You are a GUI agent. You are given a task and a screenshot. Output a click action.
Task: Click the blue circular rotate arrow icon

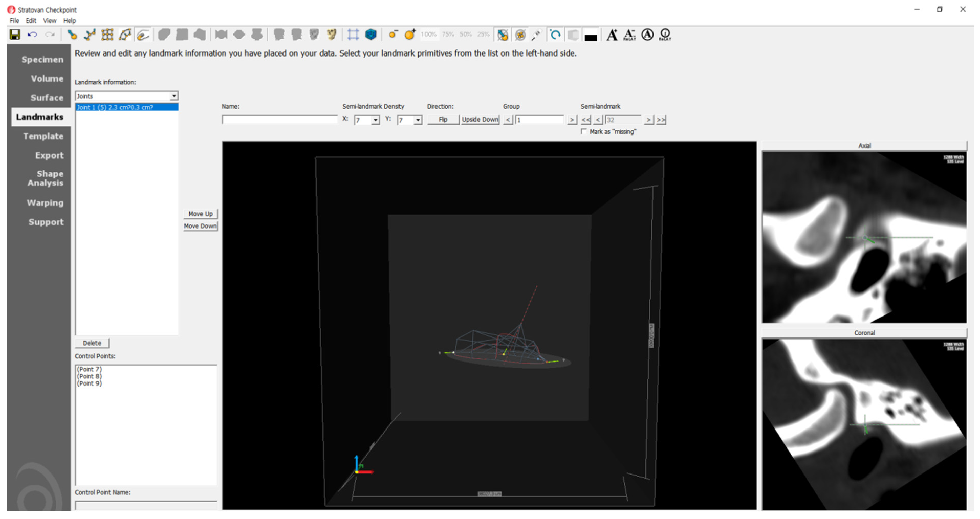(555, 35)
